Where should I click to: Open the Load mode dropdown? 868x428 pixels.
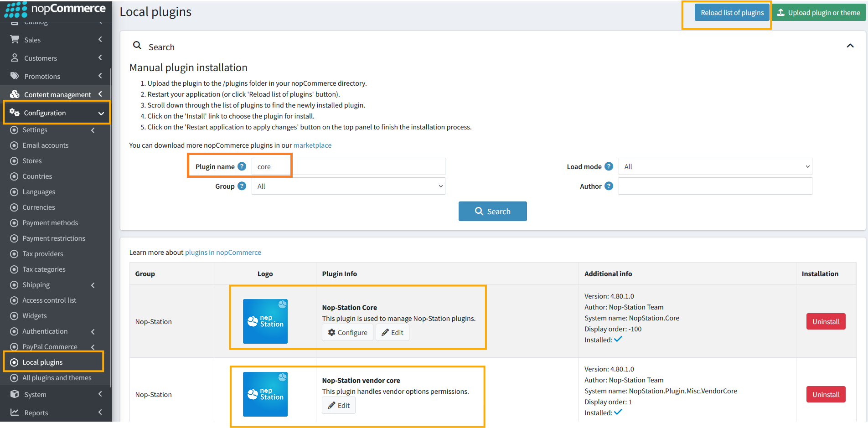point(715,166)
